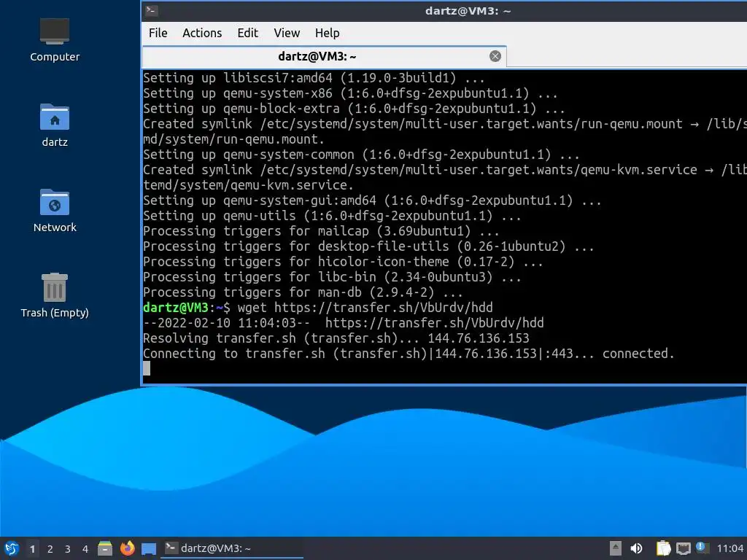Click the show desktop icon in taskbar
747x560 pixels.
coord(149,548)
